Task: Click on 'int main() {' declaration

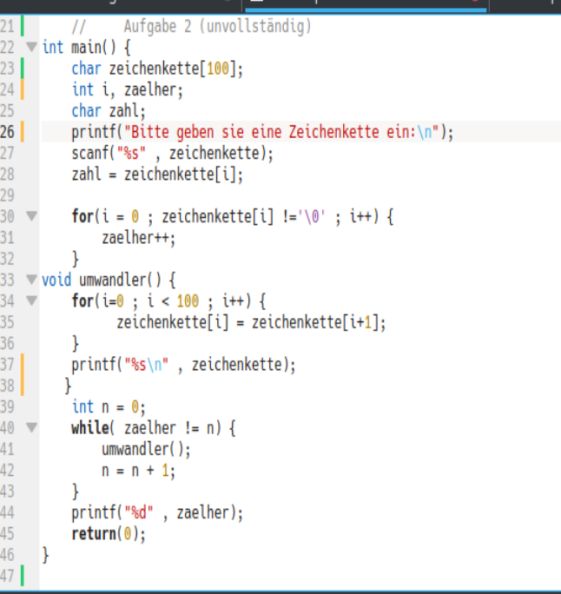Action: tap(86, 48)
